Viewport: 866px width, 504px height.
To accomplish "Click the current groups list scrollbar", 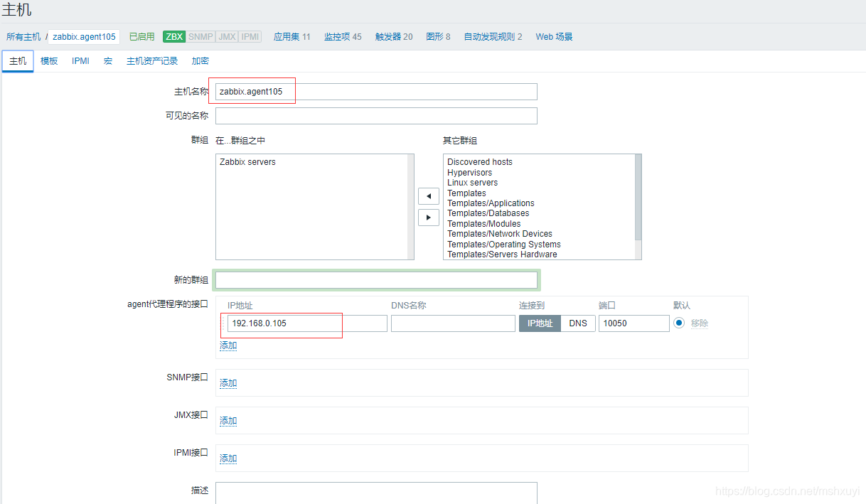I will point(410,207).
